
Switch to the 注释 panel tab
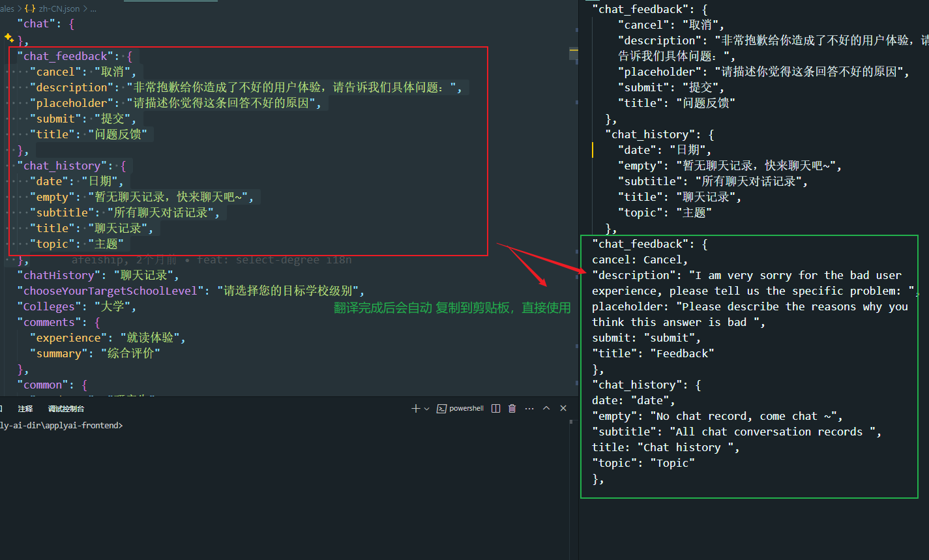(25, 409)
